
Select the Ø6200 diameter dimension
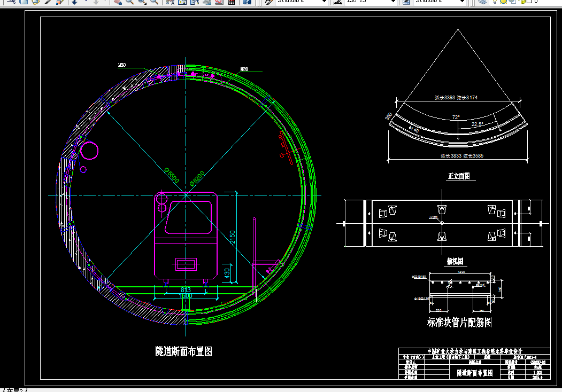[197, 178]
